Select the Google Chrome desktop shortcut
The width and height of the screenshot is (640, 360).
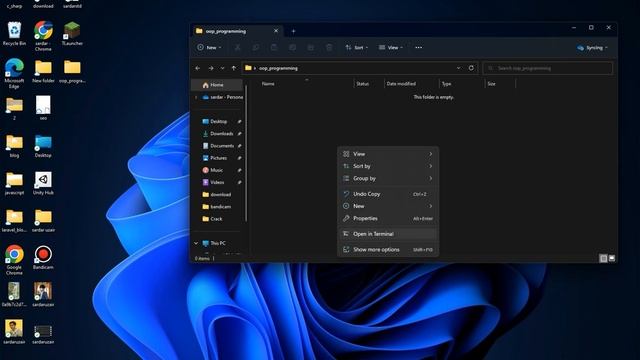(14, 260)
